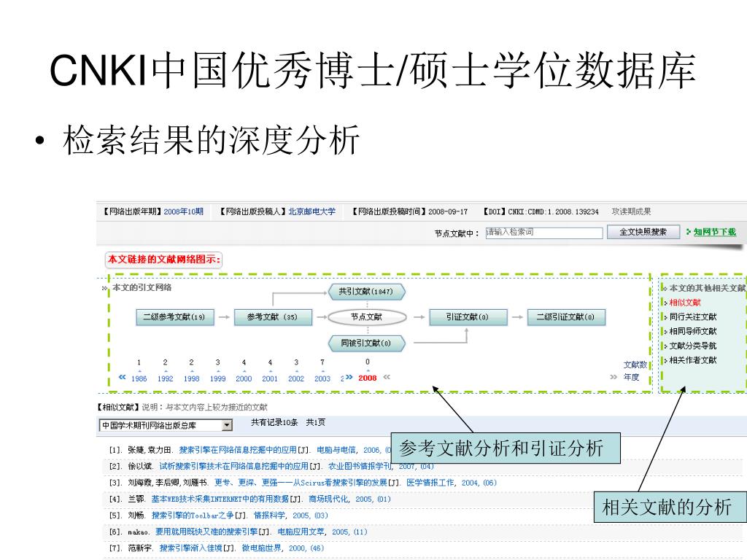This screenshot has height=560, width=747.
Task: Open the 农业图书情报学刊 journal link
Action: (360, 466)
